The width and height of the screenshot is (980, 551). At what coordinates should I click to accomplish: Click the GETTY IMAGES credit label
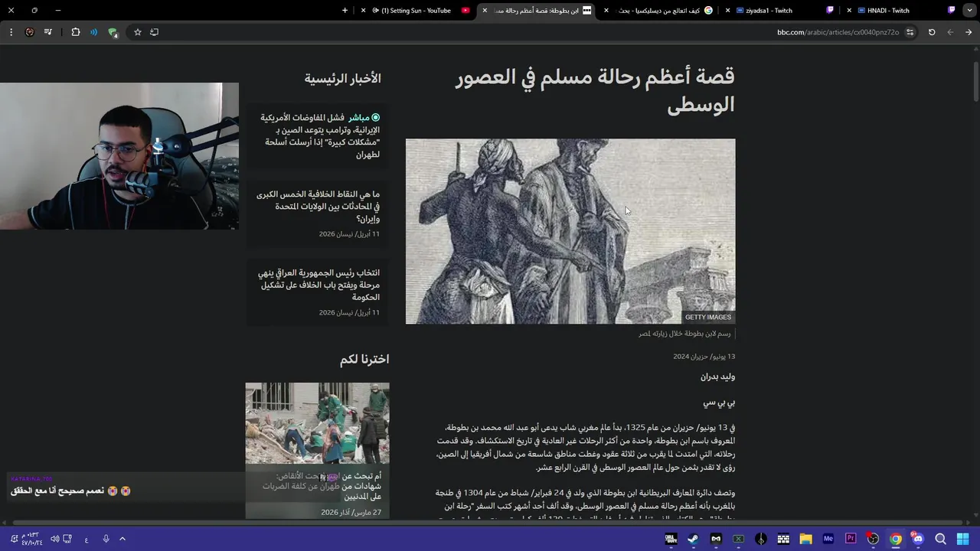pos(707,317)
